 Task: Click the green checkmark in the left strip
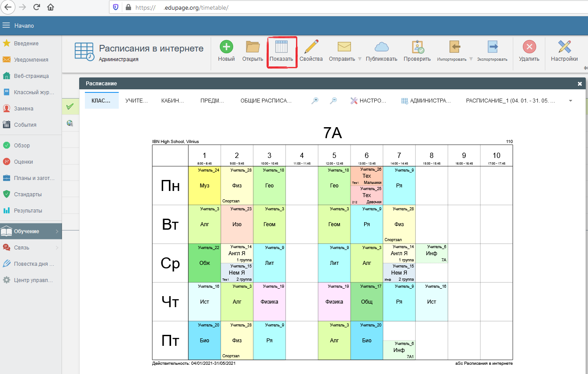(x=69, y=106)
